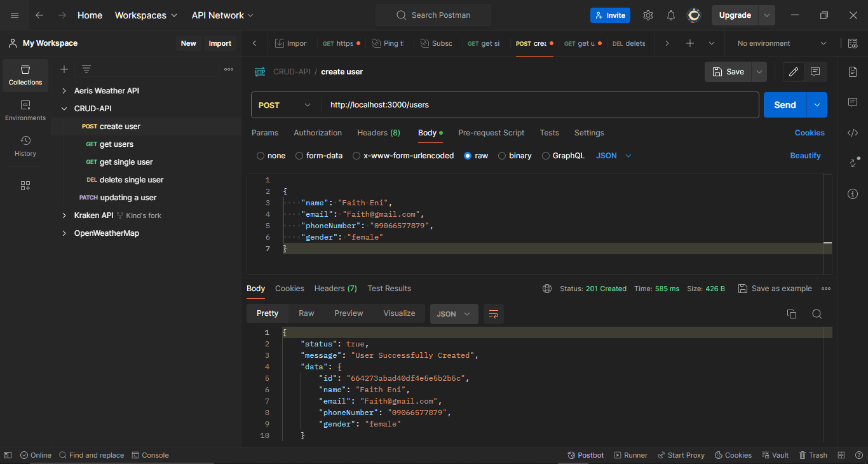
Task: Switch to the Authorization tab
Action: pos(318,133)
